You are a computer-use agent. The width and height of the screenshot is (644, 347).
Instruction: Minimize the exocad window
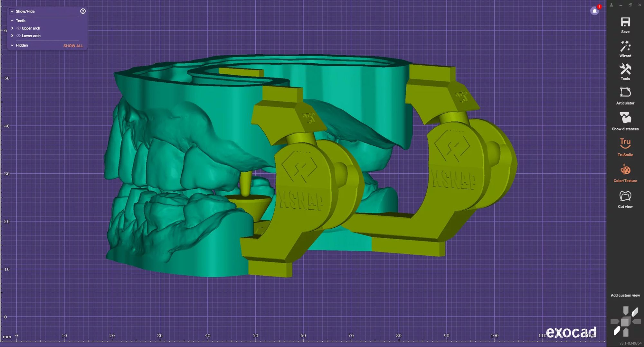tap(621, 5)
